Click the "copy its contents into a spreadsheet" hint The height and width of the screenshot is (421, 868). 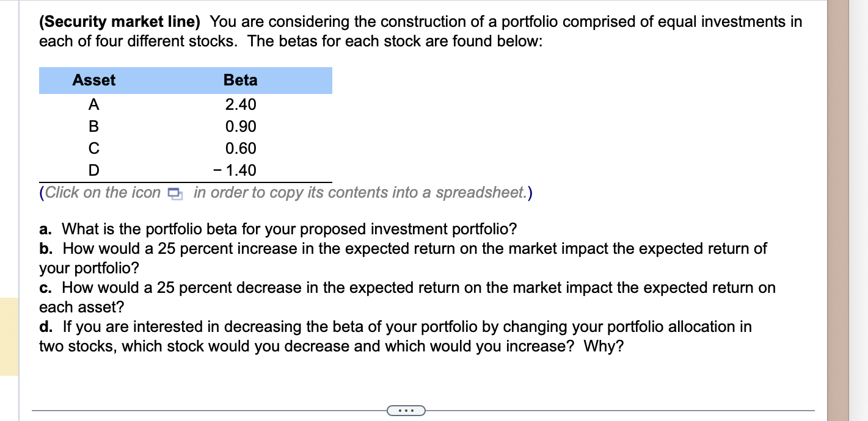(360, 193)
